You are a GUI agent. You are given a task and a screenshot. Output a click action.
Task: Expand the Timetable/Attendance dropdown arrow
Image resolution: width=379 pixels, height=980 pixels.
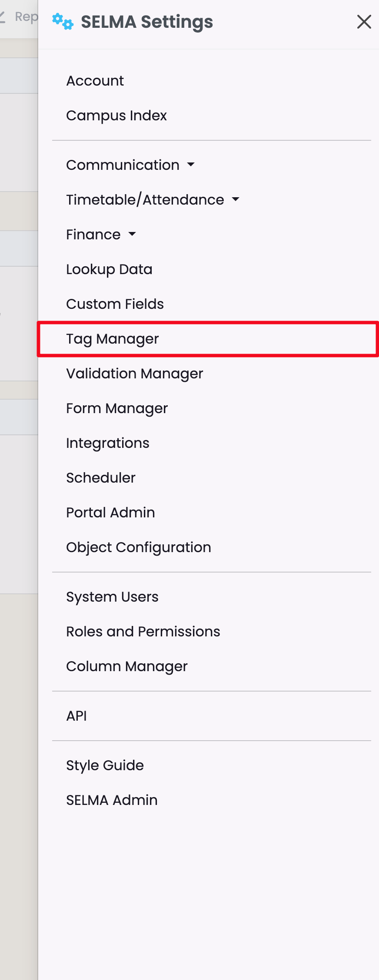pos(236,200)
